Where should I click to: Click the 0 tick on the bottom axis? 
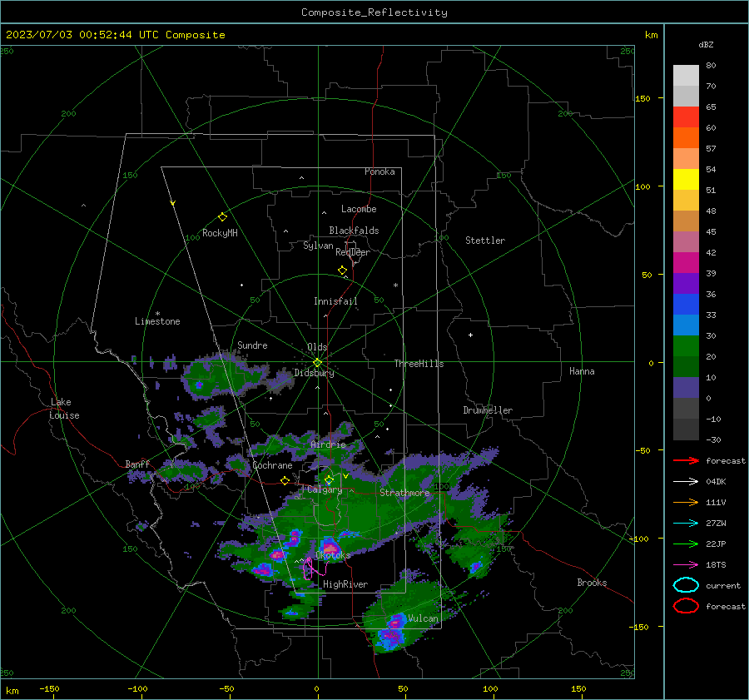(317, 688)
